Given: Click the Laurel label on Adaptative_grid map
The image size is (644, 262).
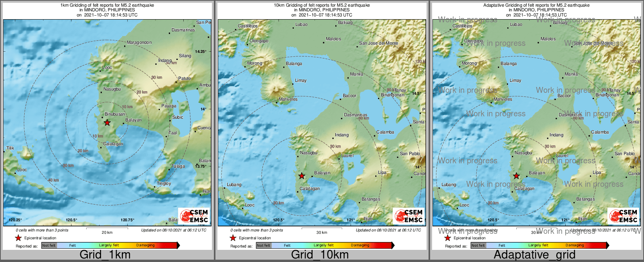Looking at the screenshot, I should tap(562, 155).
